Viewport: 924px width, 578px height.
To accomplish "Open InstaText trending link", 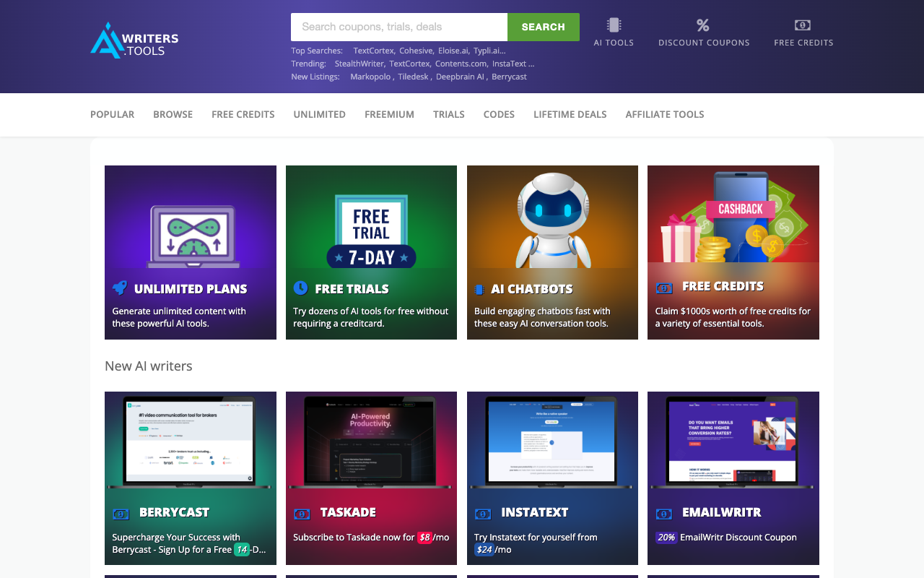I will coord(513,64).
